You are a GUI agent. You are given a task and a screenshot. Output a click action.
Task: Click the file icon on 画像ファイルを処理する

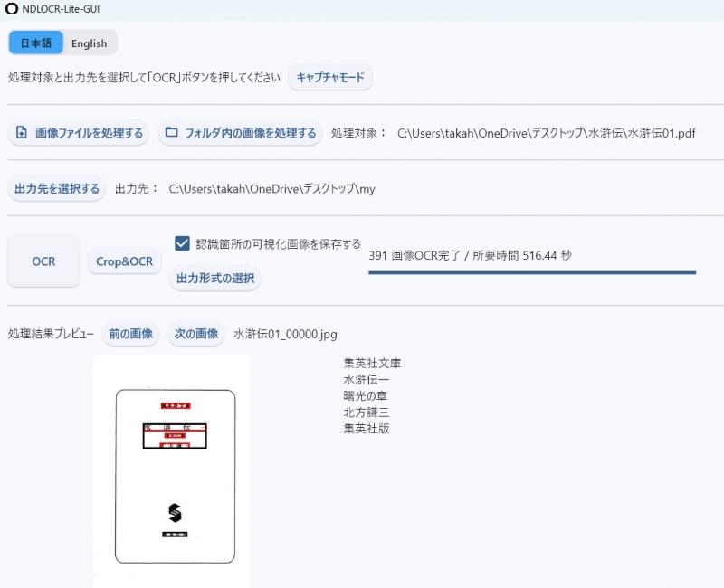(22, 133)
